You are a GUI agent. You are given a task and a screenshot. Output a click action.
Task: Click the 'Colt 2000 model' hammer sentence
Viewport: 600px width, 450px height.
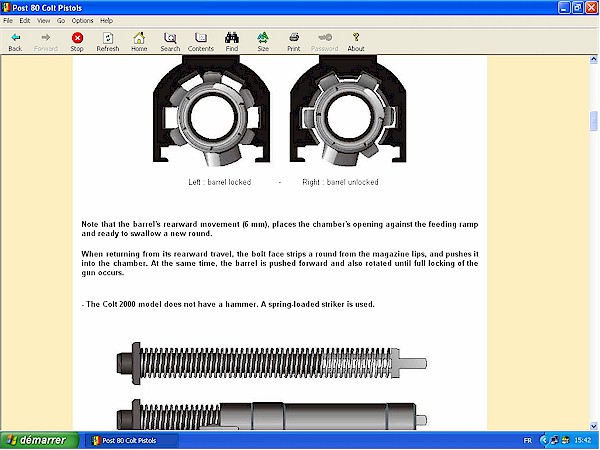[x=228, y=304]
